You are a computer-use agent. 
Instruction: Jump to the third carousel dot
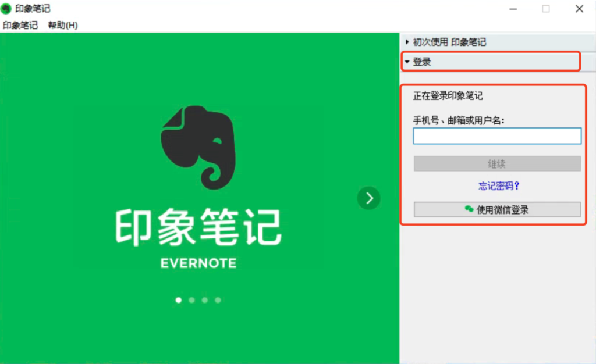[x=205, y=300]
